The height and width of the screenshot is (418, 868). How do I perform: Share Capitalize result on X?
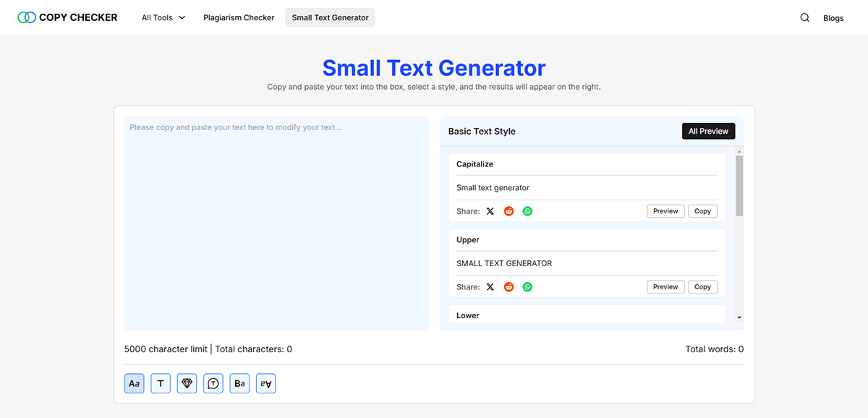pyautogui.click(x=490, y=211)
